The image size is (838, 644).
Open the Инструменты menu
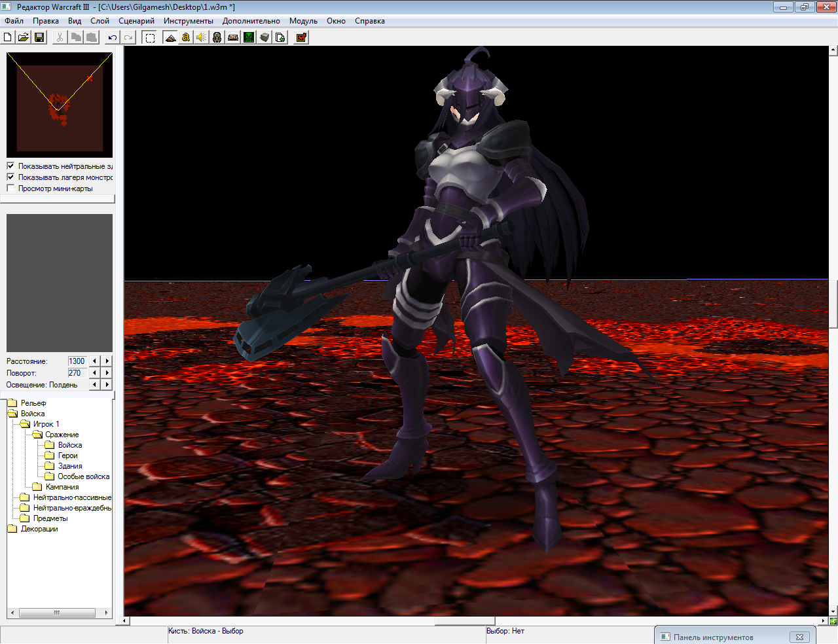(189, 21)
